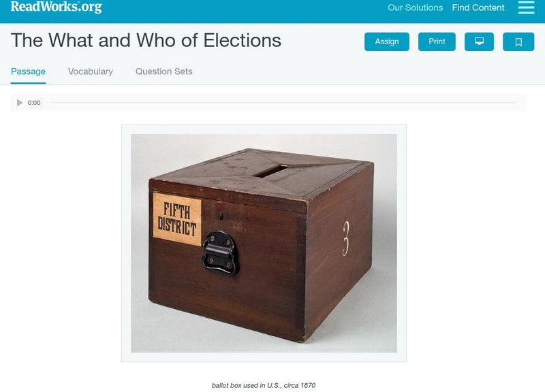Open the Our Solutions link

coord(415,8)
